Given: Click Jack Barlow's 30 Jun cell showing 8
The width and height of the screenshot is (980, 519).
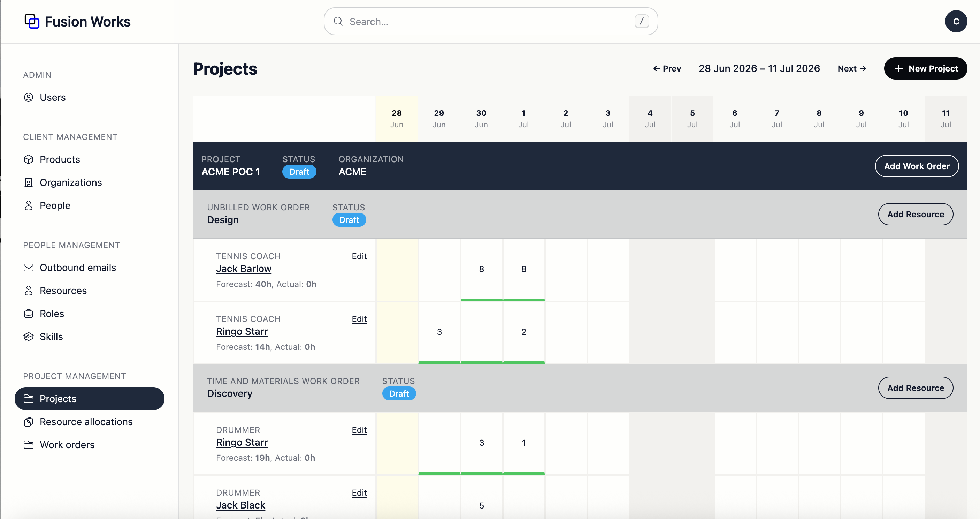Looking at the screenshot, I should pyautogui.click(x=481, y=269).
